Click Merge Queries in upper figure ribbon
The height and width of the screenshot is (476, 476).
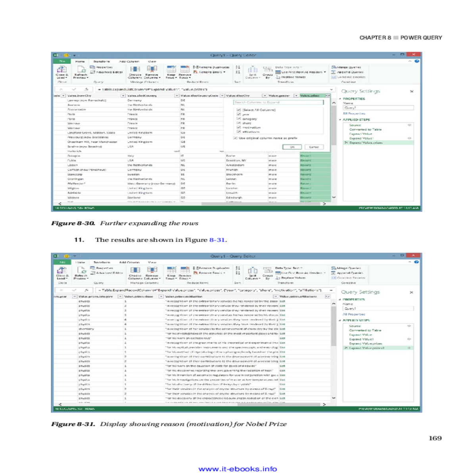coord(346,67)
